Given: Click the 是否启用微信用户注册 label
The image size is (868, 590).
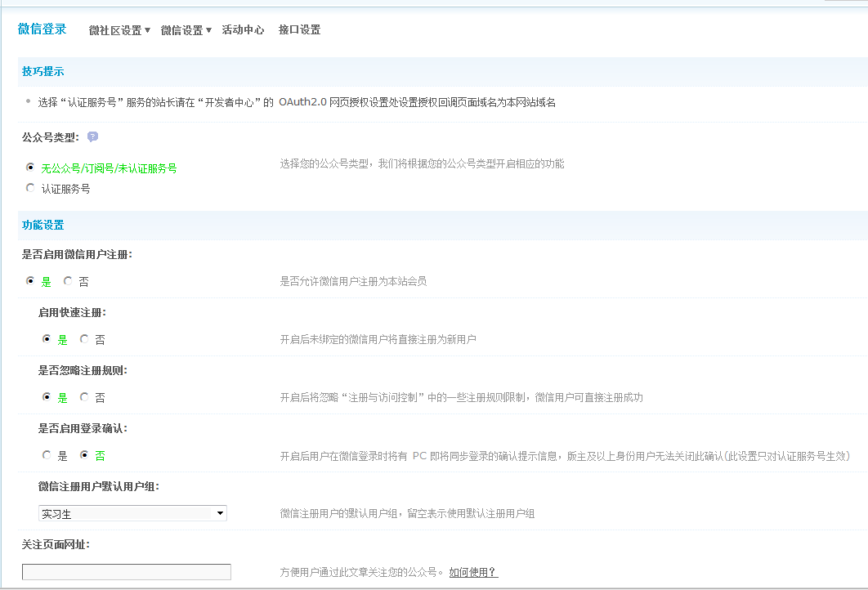Looking at the screenshot, I should 77,255.
